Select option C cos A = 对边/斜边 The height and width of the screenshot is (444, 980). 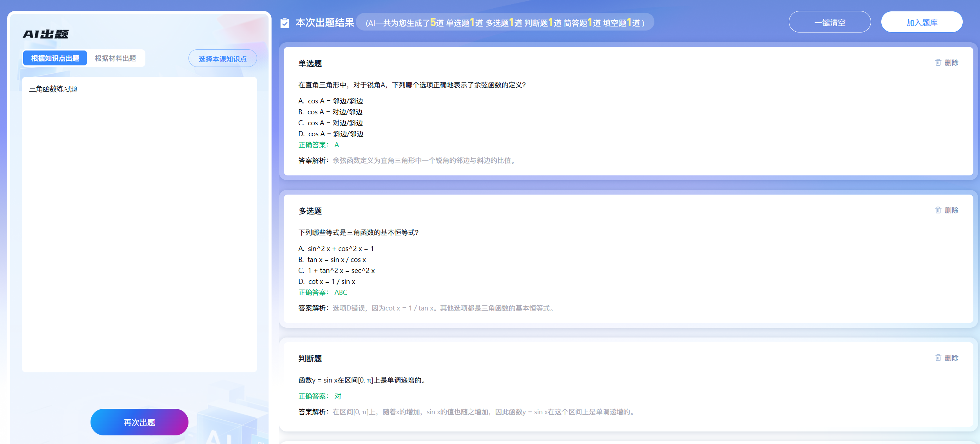pos(330,123)
